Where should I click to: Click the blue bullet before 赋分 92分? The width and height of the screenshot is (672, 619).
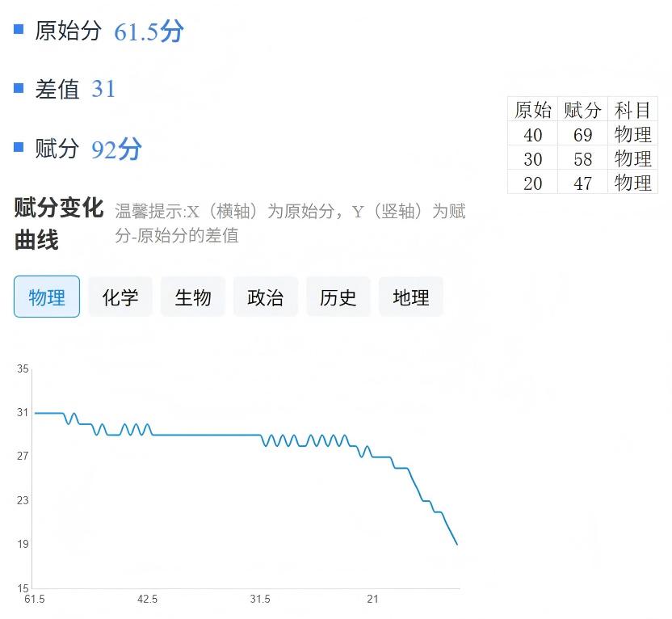19,147
